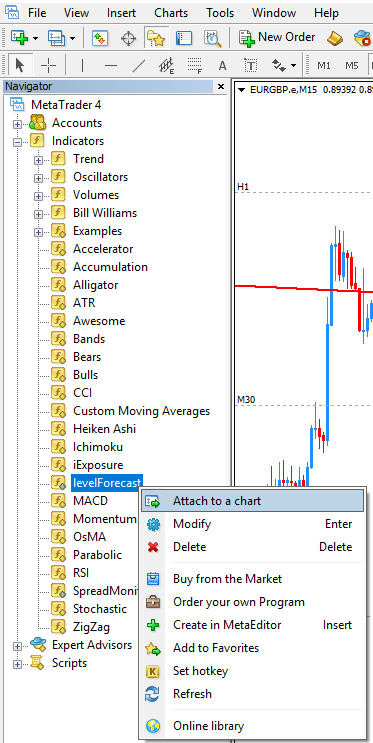Expand the Oscillators folder

click(38, 178)
